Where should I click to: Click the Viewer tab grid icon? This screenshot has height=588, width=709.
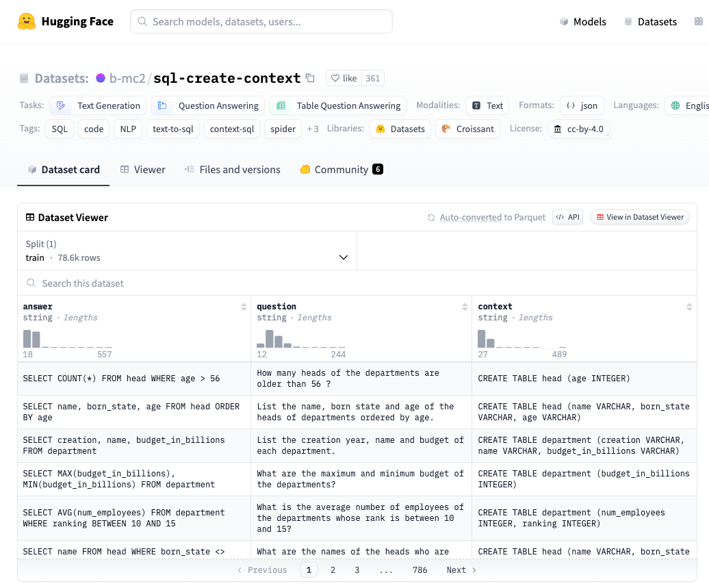tap(125, 170)
